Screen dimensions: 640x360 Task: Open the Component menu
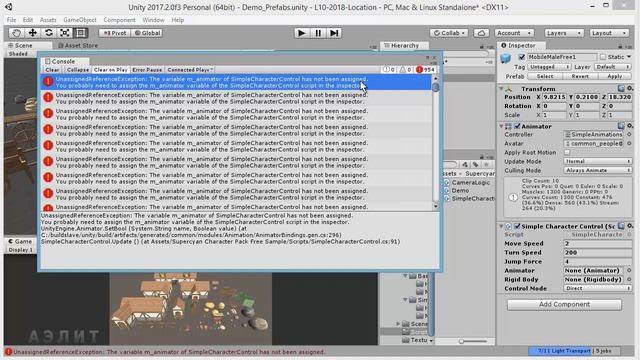119,20
